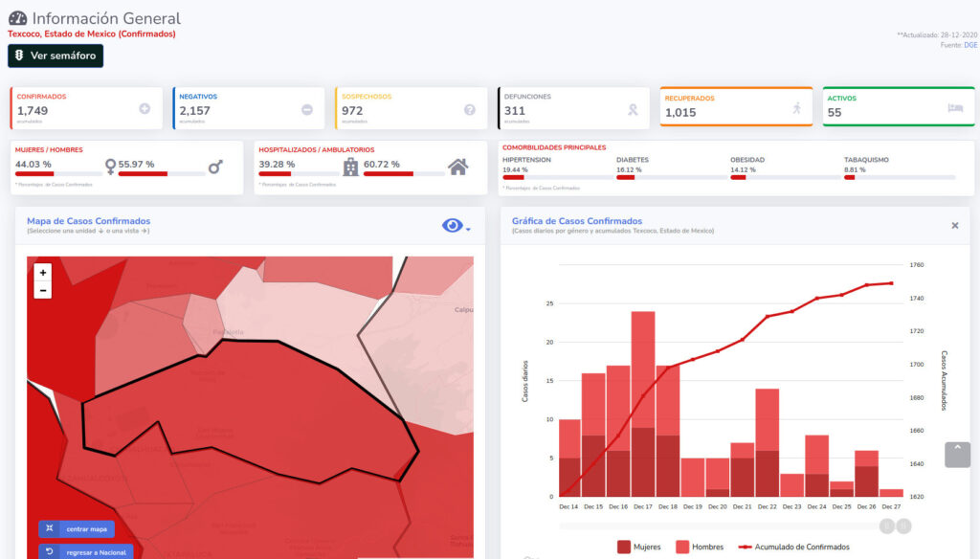Click the minus icon in Negativos card
This screenshot has width=980, height=559.
(x=307, y=110)
